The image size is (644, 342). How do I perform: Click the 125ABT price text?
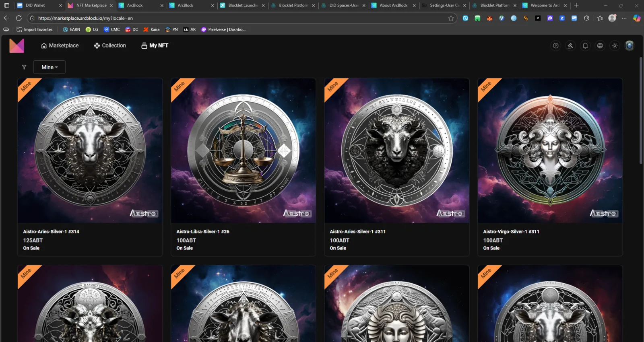33,240
